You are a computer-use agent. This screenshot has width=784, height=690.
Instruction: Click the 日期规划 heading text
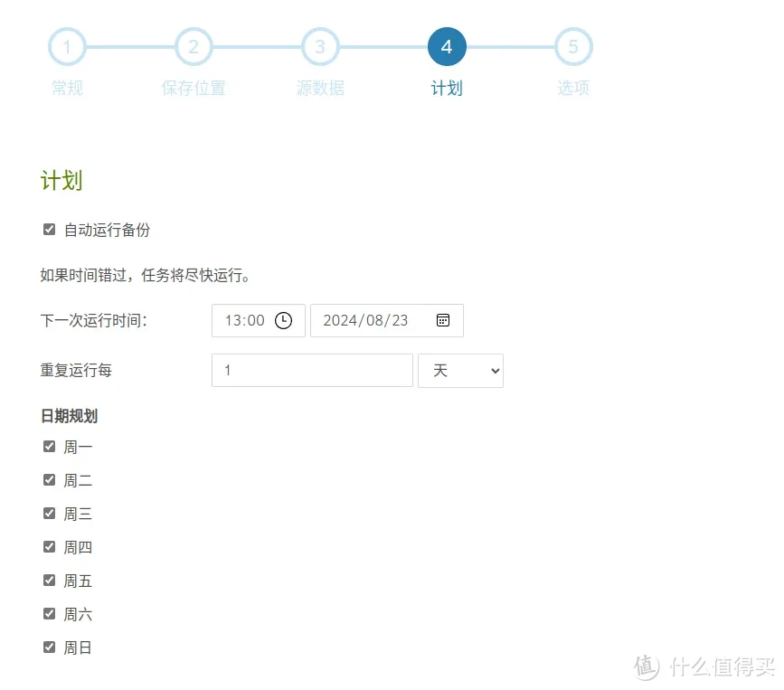pos(70,416)
